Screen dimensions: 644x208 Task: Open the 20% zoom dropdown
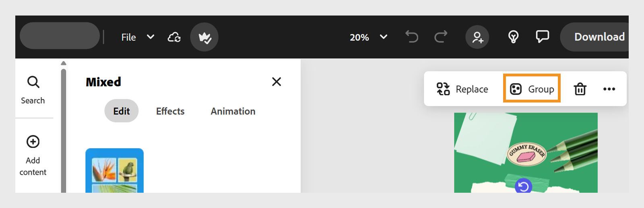tap(383, 37)
